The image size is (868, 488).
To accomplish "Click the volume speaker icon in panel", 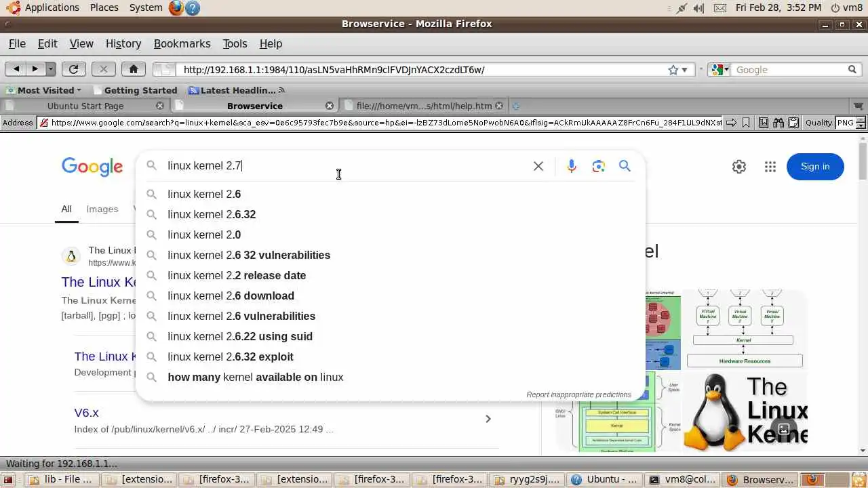I will pos(699,8).
